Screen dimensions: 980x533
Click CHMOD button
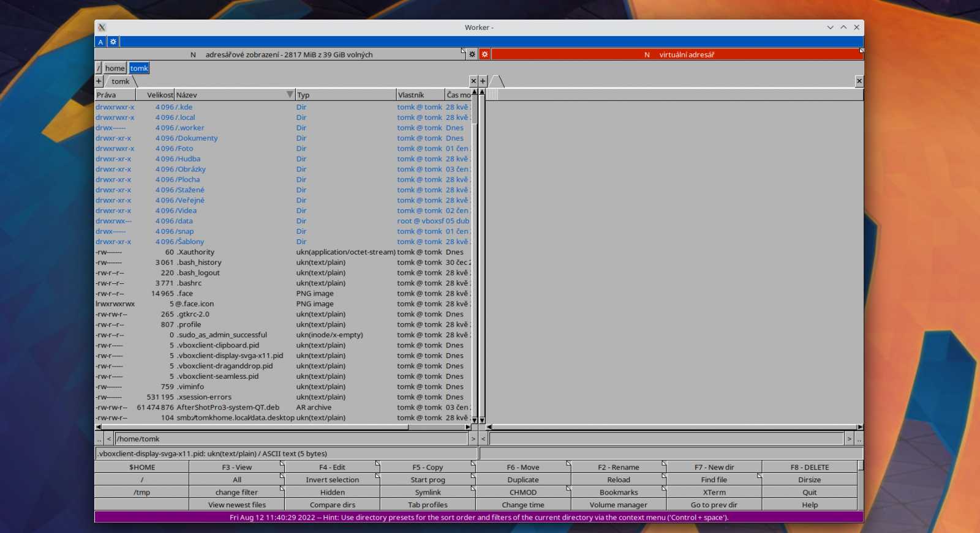click(523, 492)
